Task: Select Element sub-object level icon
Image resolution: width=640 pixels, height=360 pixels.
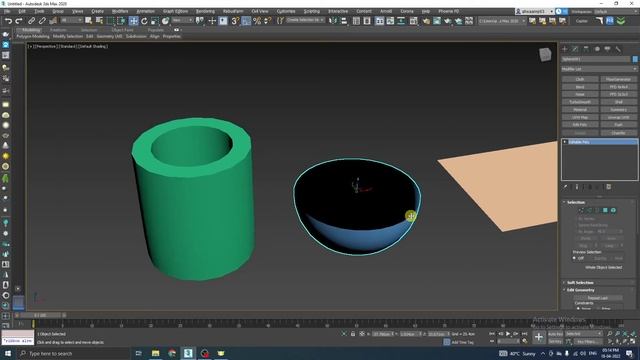Action: (613, 210)
